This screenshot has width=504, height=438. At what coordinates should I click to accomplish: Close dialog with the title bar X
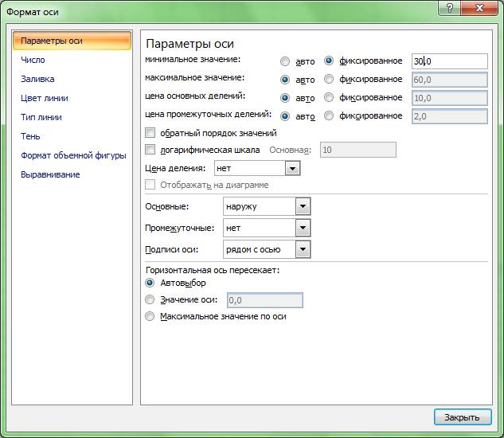(x=481, y=9)
